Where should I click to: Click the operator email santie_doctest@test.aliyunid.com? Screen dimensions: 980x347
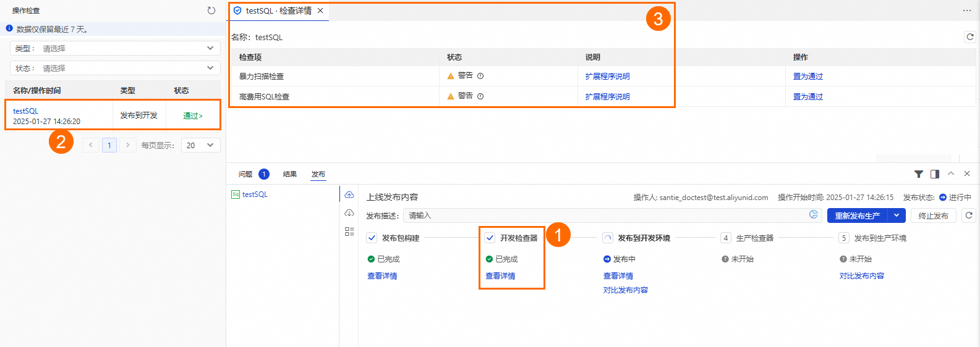pos(714,198)
